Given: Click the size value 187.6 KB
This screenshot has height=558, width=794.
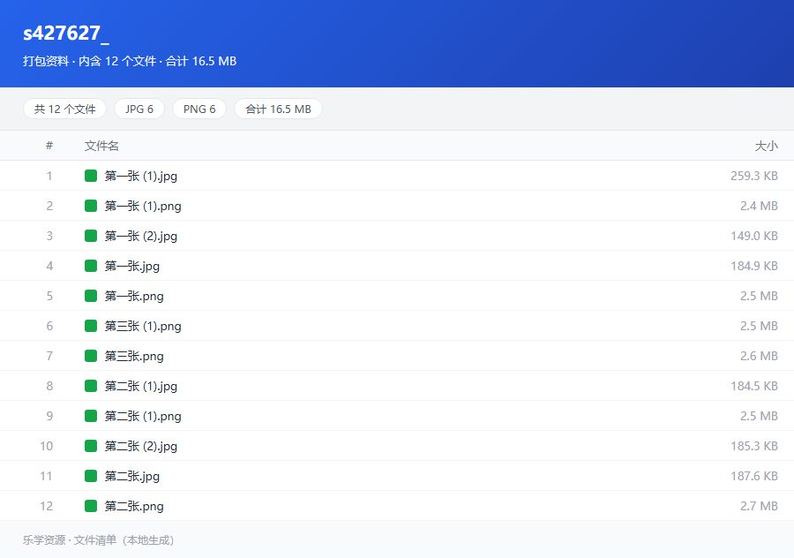Looking at the screenshot, I should (754, 476).
